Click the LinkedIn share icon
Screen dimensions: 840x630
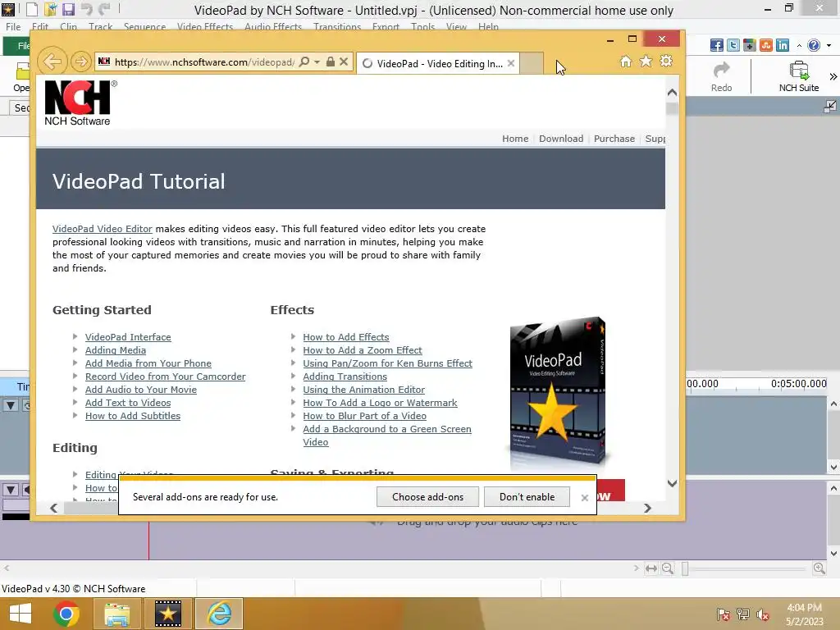click(x=783, y=45)
